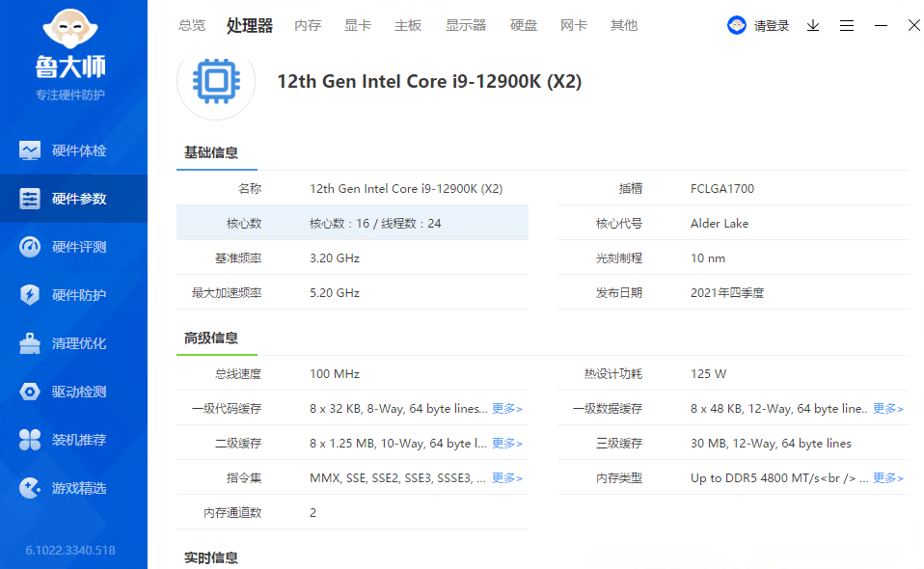Switch to the 内存 tab
Image resolution: width=924 pixels, height=569 pixels.
pyautogui.click(x=308, y=25)
